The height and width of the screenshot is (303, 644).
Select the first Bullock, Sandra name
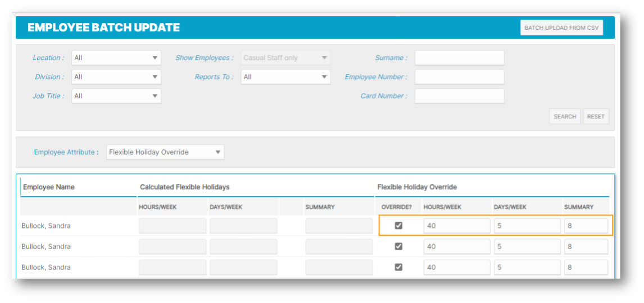click(46, 226)
